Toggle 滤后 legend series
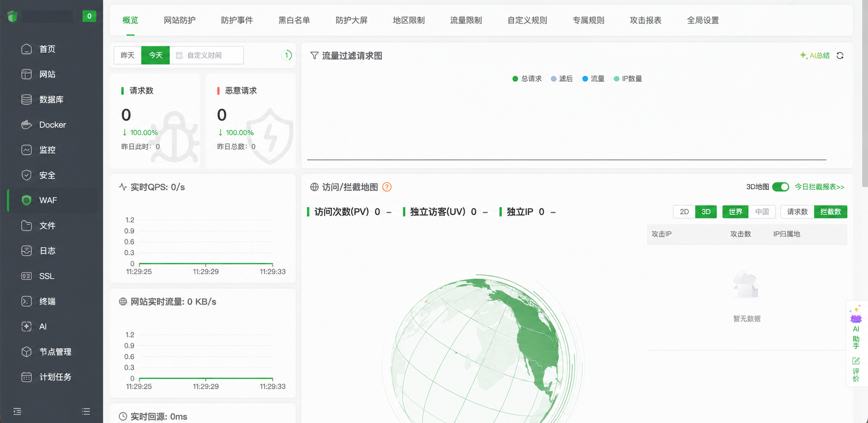This screenshot has width=868, height=423. click(x=562, y=79)
